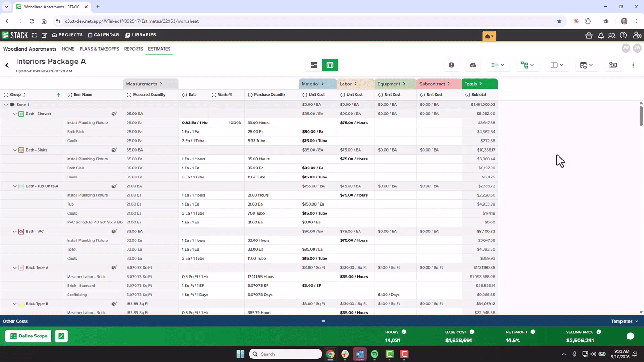644x362 pixels.
Task: Click the add assembly icon on Bath - WC row
Action: point(114,232)
